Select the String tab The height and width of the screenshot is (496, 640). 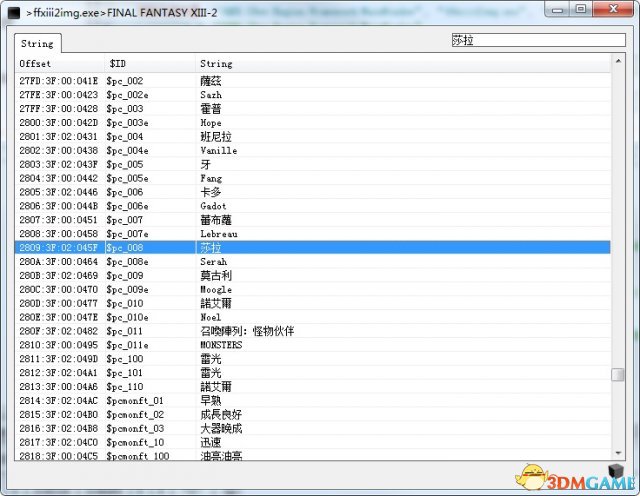tap(38, 43)
